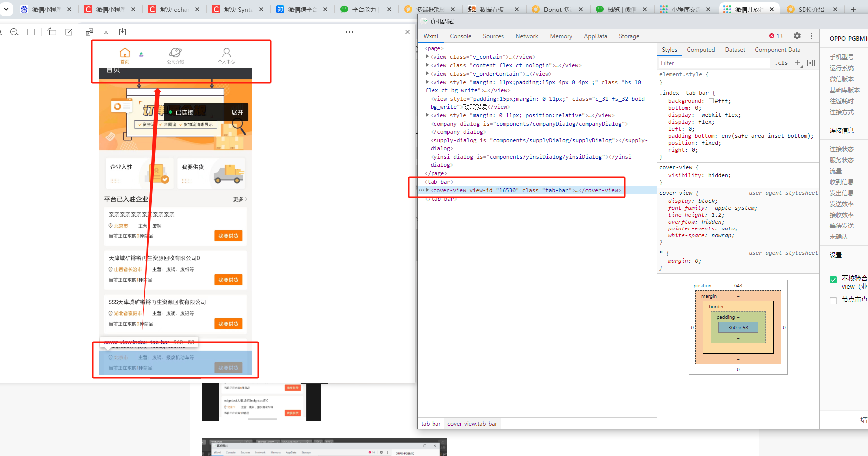The height and width of the screenshot is (456, 868).
Task: Click the 360 × 58 content box in box model
Action: tap(738, 328)
